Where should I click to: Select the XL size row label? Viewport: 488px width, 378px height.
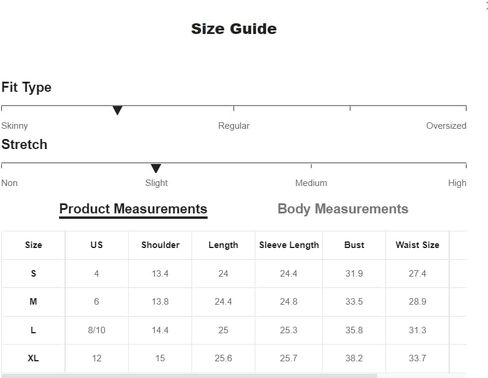(33, 358)
